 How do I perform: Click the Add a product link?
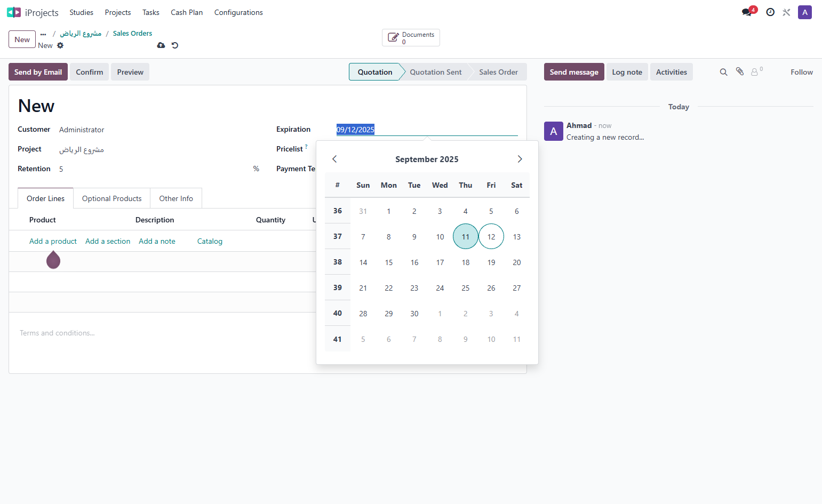(53, 241)
